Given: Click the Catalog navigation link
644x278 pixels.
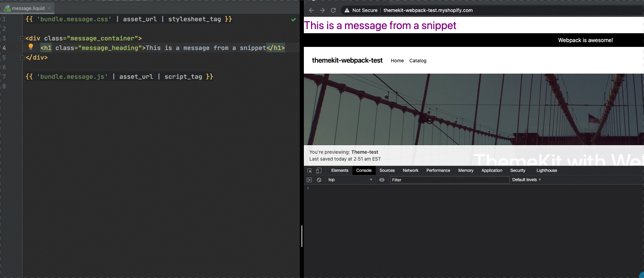Looking at the screenshot, I should [418, 61].
